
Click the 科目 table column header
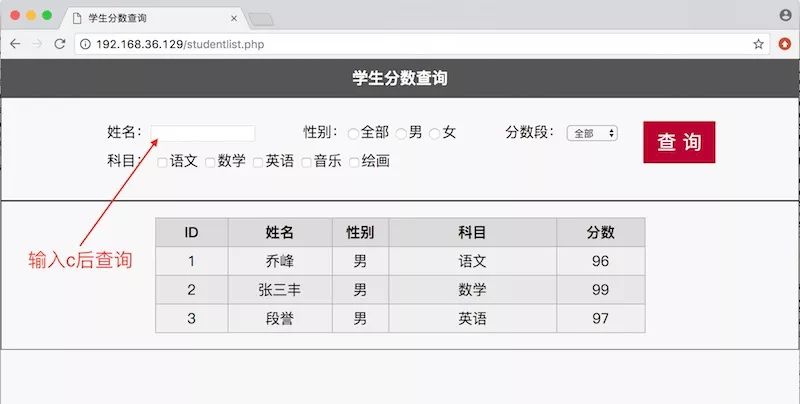[472, 233]
